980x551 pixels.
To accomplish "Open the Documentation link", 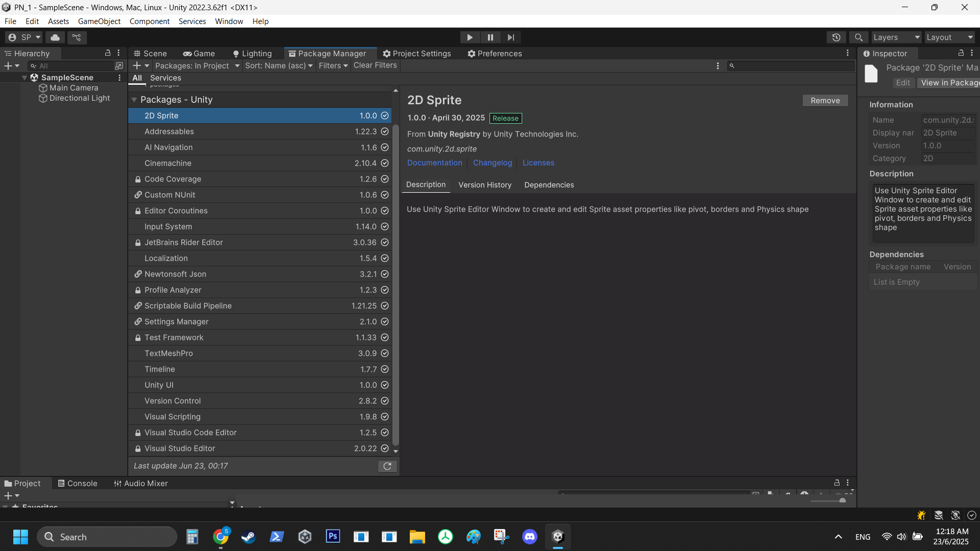I will [x=435, y=163].
